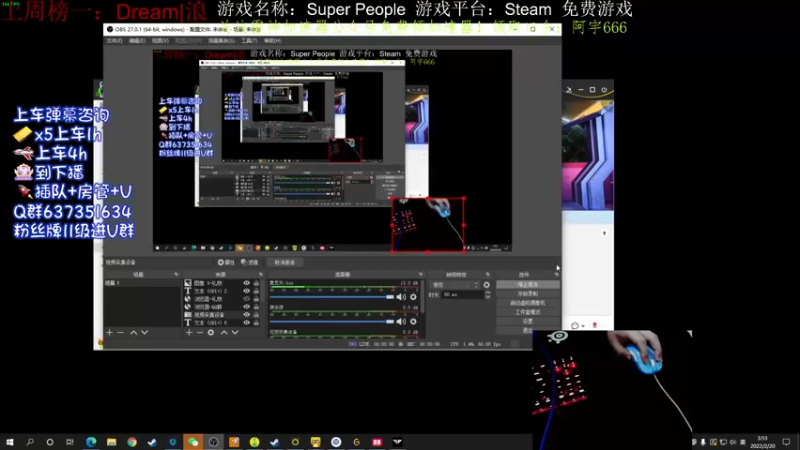Move scene down with the arrow
This screenshot has width=800, height=450.
[145, 333]
